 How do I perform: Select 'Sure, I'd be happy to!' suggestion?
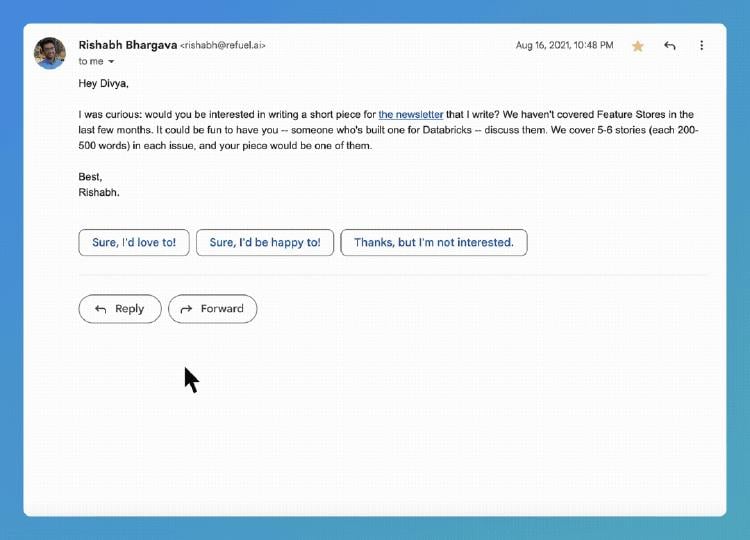coord(265,243)
